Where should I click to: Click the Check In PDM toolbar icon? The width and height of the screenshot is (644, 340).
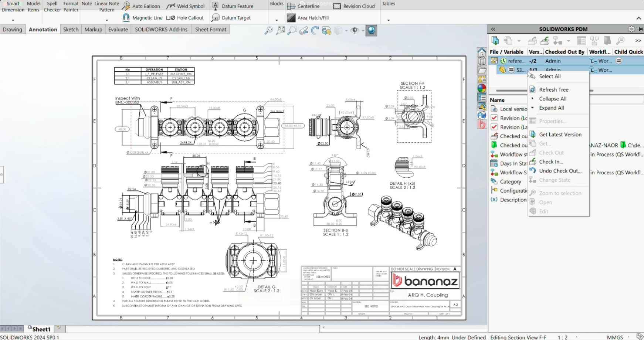tap(545, 41)
